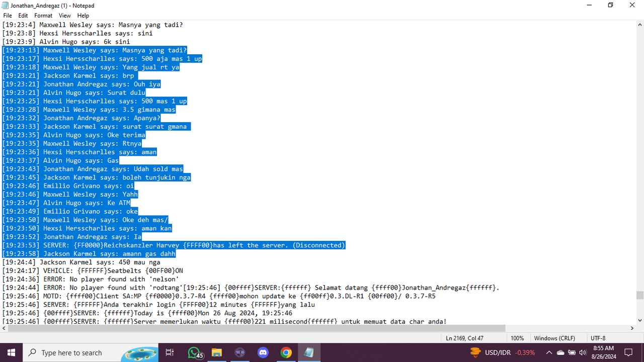
Task: Open the Help menu
Action: point(83,16)
